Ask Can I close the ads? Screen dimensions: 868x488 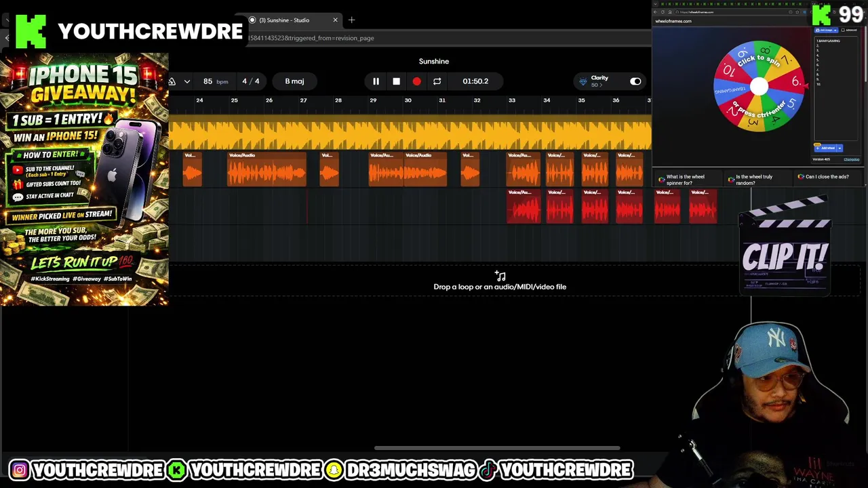click(827, 177)
